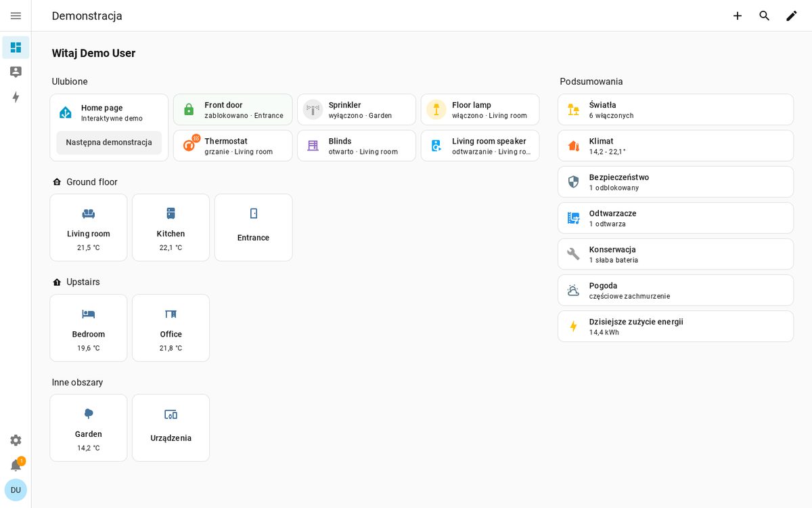Open the Kitchen area name

pos(171,234)
